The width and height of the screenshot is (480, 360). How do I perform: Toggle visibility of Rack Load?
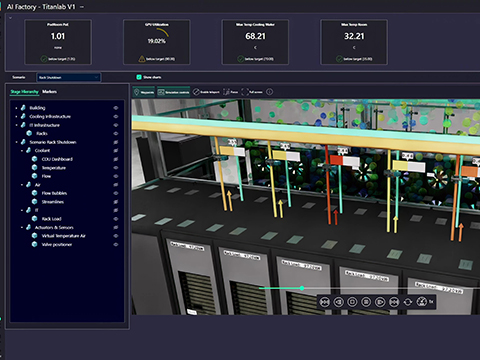tap(116, 219)
